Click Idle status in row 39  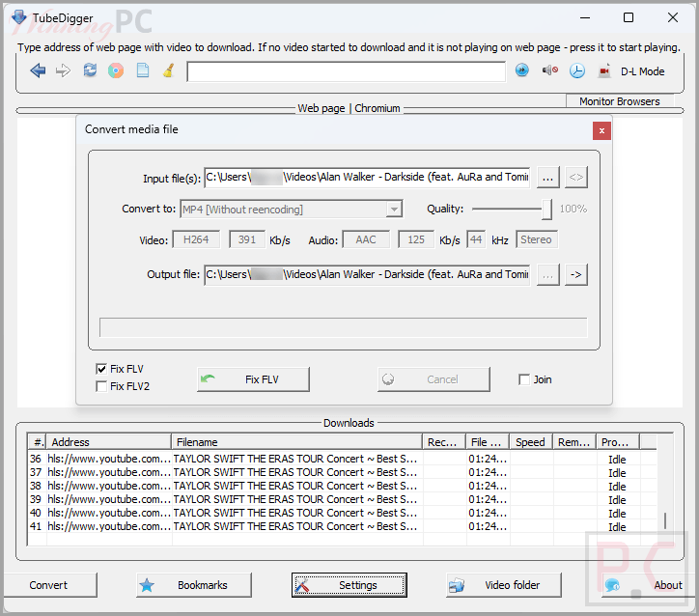(618, 500)
